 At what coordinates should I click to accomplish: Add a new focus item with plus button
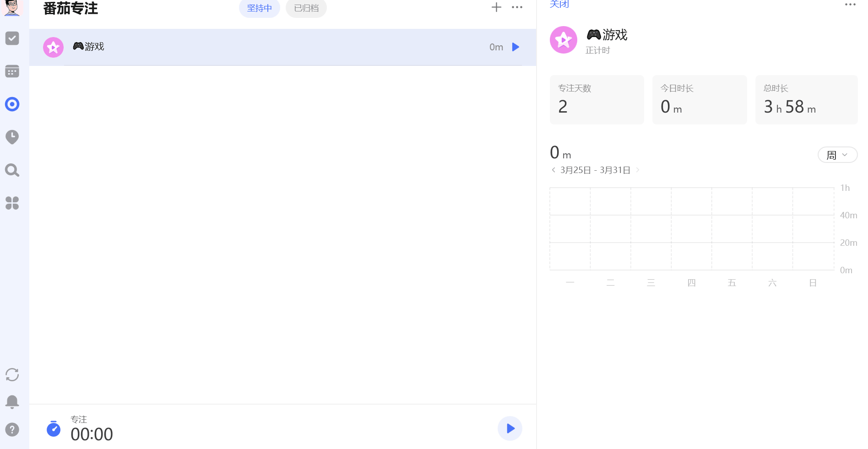point(496,7)
